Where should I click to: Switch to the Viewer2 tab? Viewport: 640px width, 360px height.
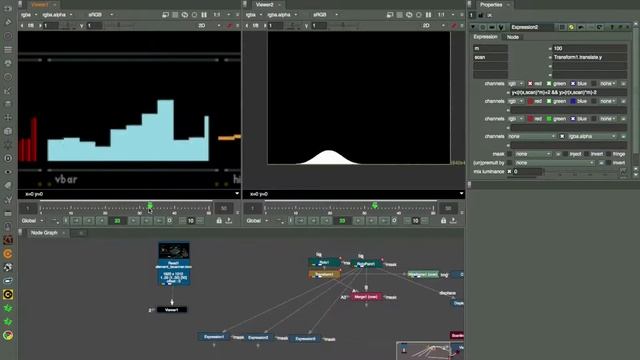tap(264, 4)
